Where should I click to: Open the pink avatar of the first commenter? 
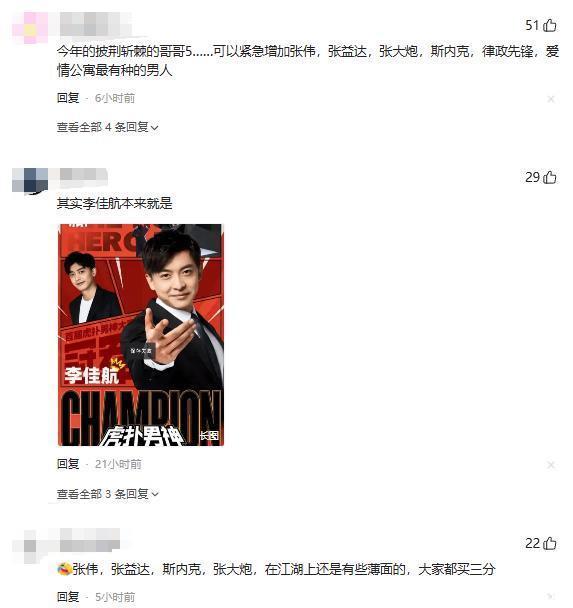(30, 28)
